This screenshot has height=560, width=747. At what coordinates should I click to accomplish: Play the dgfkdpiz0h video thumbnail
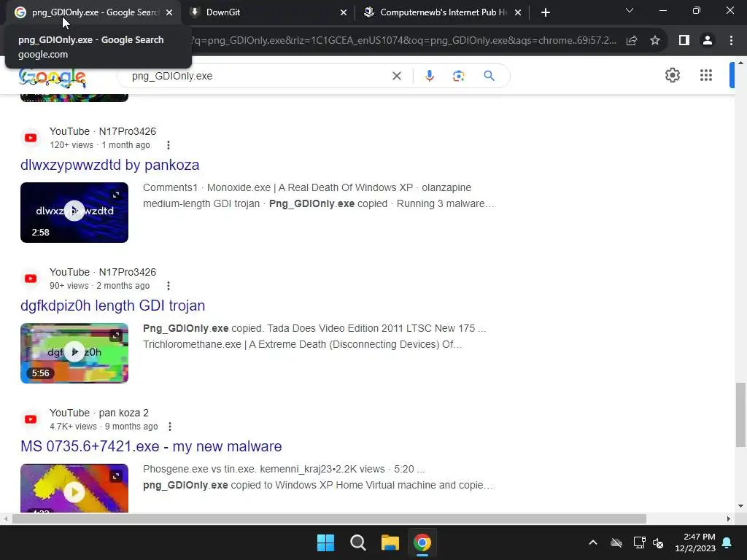74,353
